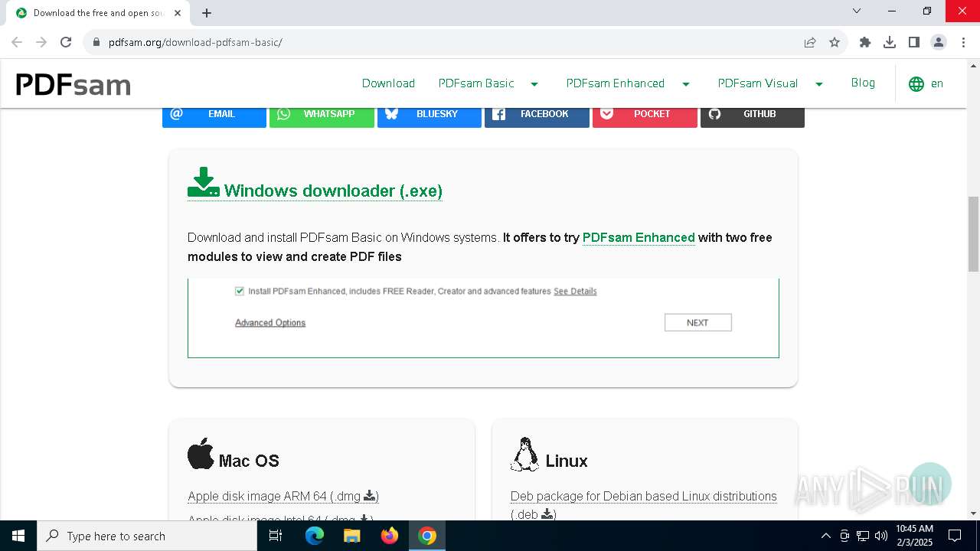
Task: Click the Pocket share icon
Action: click(x=606, y=114)
